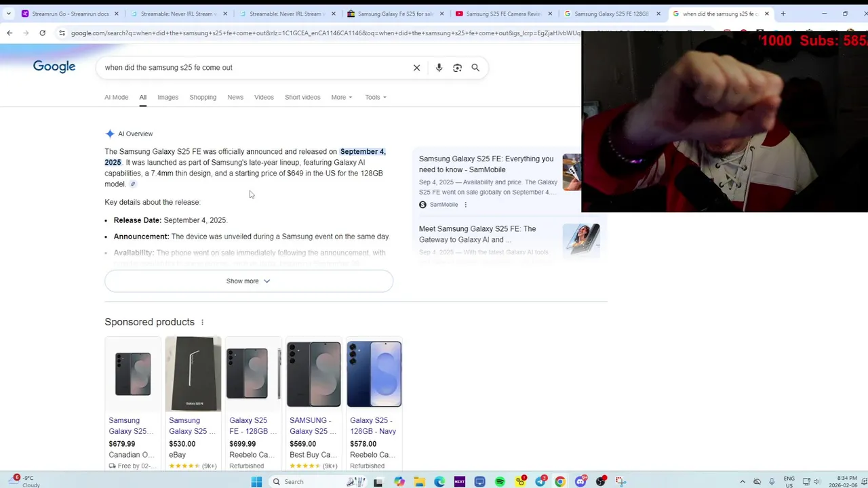Open the Tools dropdown
The image size is (868, 488).
pos(376,97)
